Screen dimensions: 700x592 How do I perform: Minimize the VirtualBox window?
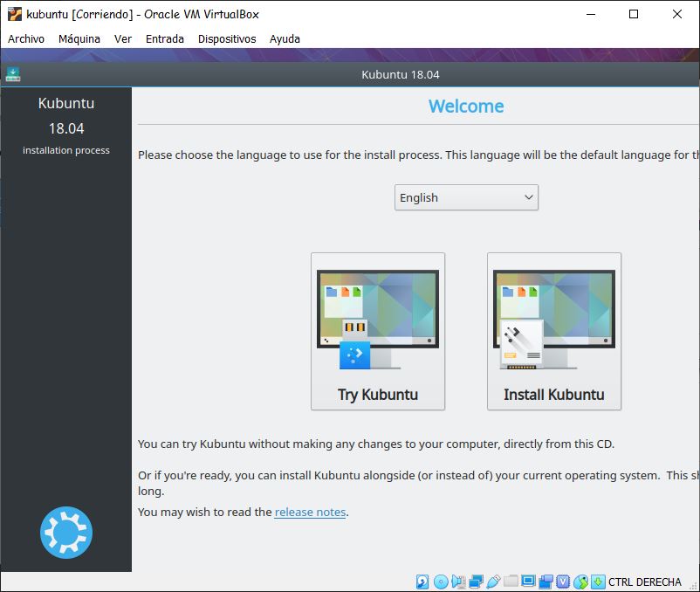pos(591,14)
